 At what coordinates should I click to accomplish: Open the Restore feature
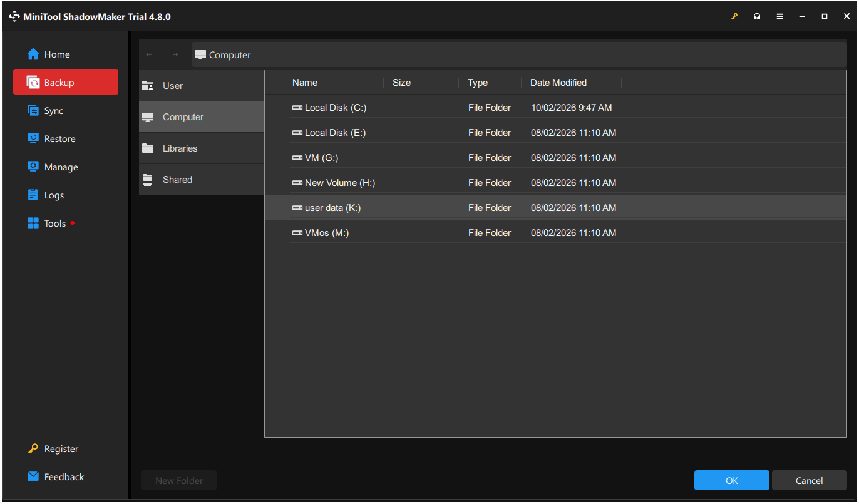59,138
